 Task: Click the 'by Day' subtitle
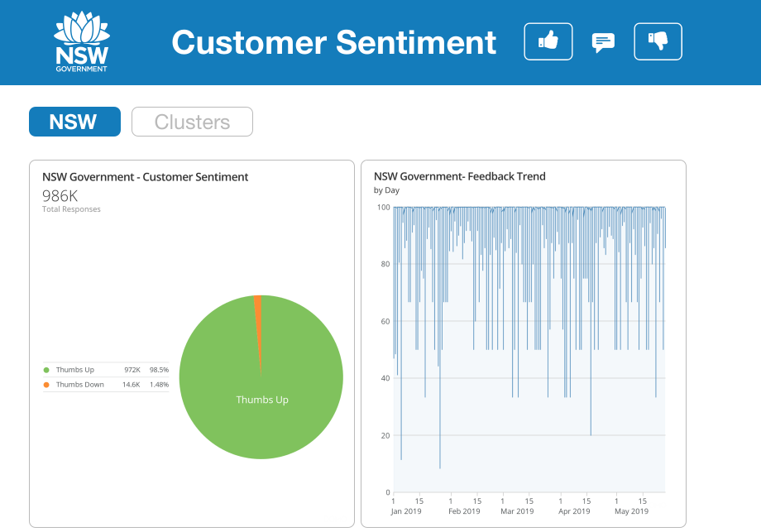[x=386, y=190]
